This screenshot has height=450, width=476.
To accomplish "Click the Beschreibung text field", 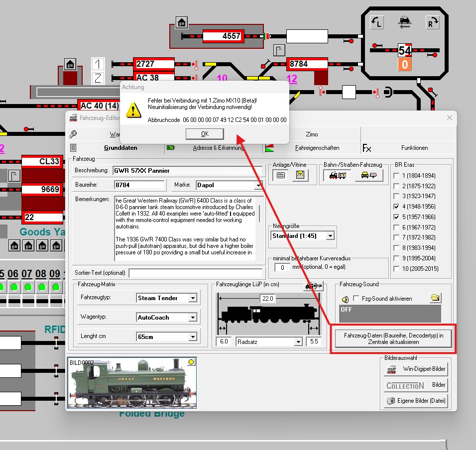I will coord(187,170).
